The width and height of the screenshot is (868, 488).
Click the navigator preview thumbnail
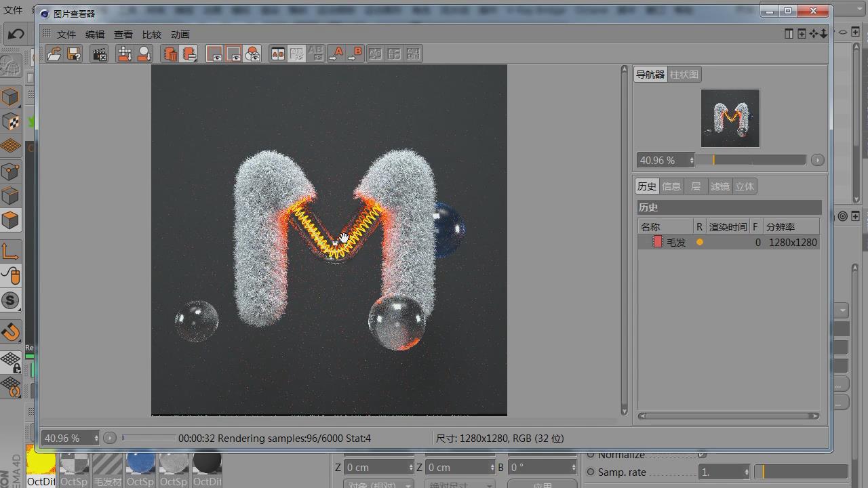[x=730, y=118]
